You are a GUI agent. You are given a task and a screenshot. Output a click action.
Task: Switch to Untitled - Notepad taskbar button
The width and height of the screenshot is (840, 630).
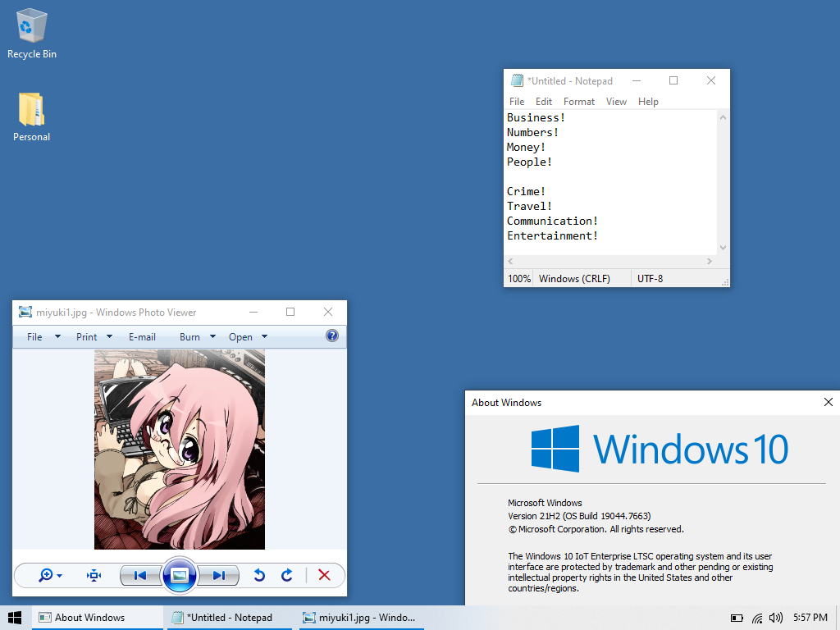tap(230, 618)
